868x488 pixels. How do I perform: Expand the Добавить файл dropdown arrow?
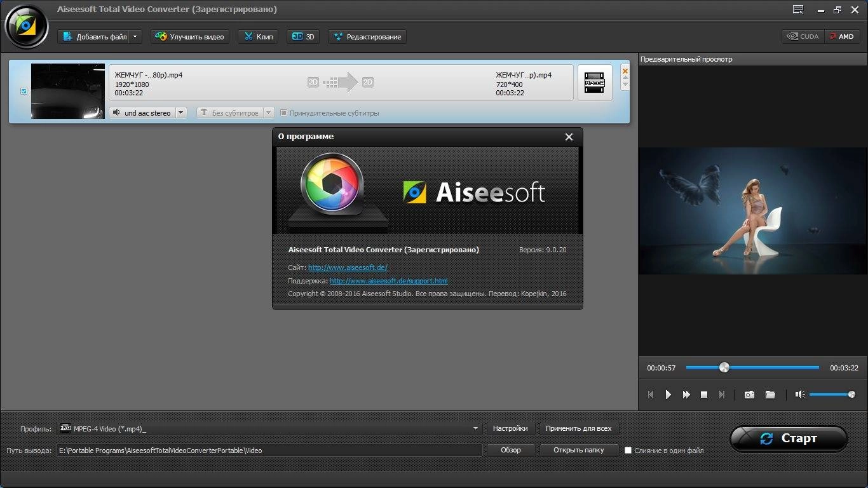pyautogui.click(x=135, y=37)
